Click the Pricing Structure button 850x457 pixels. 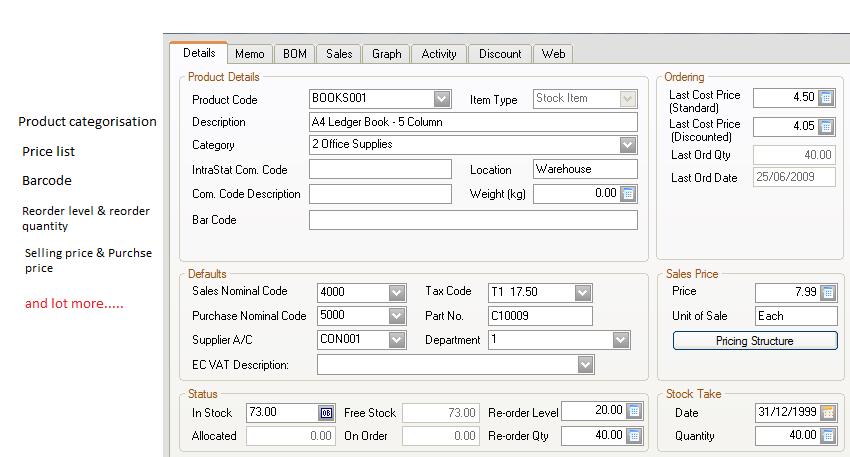point(755,341)
